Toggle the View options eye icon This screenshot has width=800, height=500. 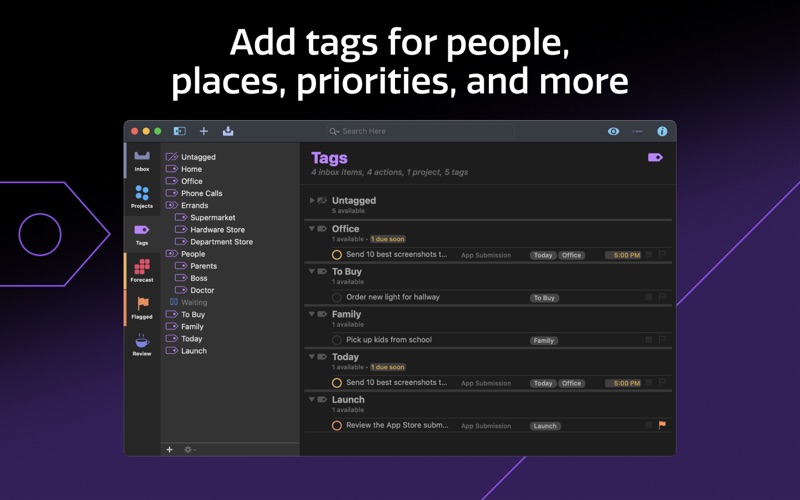click(x=614, y=131)
